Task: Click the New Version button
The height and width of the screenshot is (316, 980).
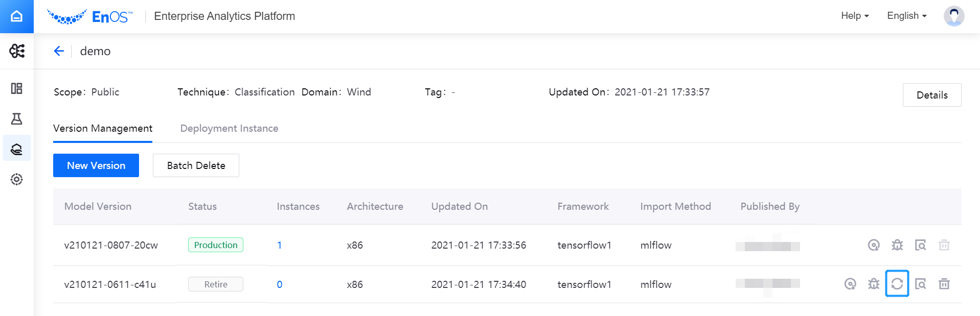Action: point(96,165)
